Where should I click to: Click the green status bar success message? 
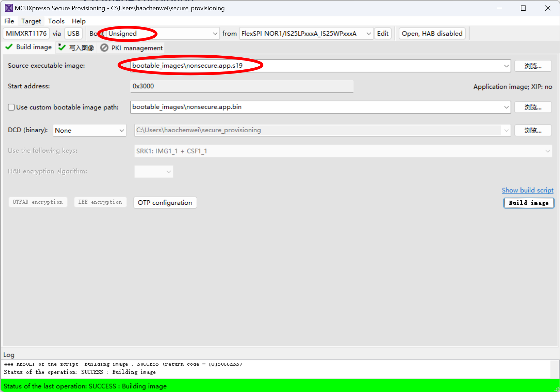click(85, 386)
